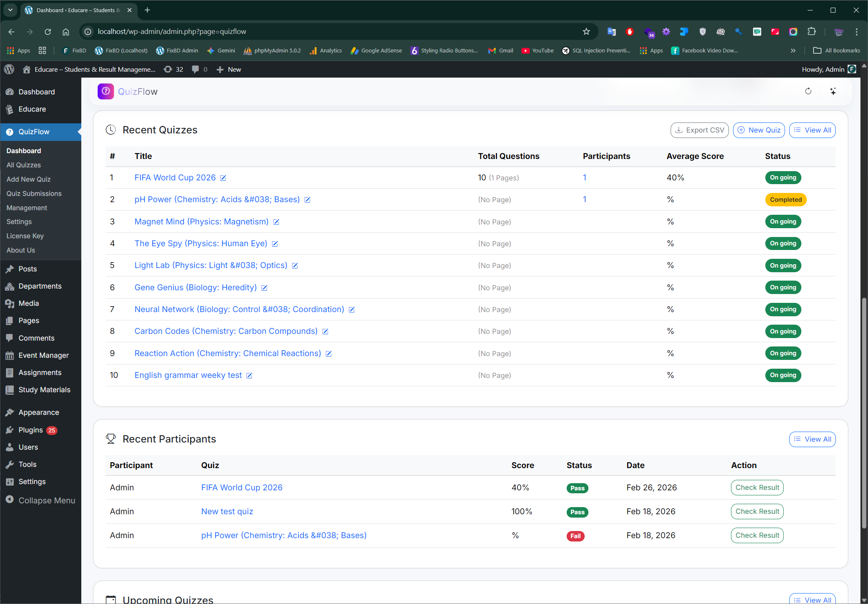Image resolution: width=868 pixels, height=604 pixels.
Task: Click the QuizFlow refresh icon
Action: 808,91
